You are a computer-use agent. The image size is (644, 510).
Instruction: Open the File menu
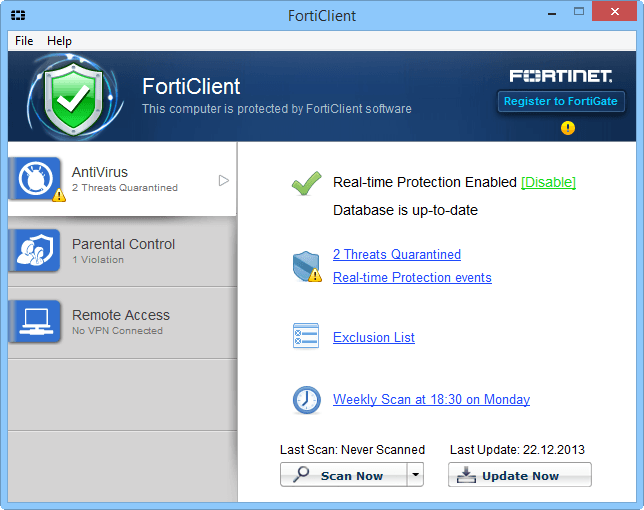tap(24, 41)
